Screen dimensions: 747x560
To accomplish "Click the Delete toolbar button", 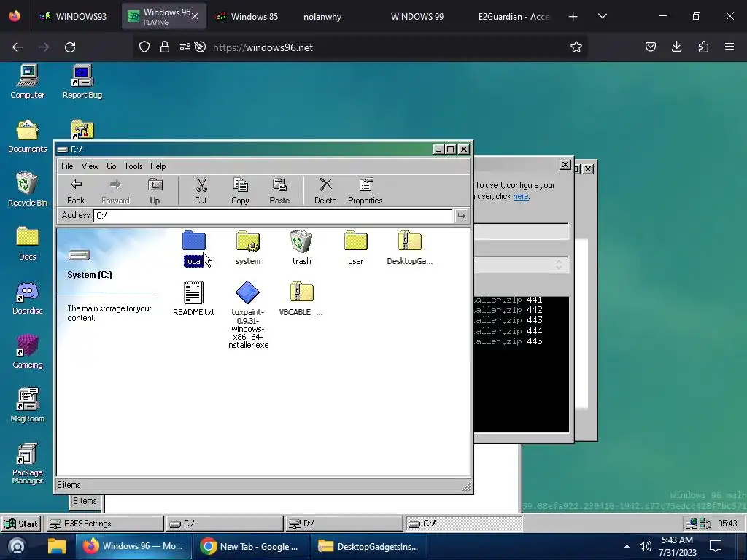I will pos(325,191).
